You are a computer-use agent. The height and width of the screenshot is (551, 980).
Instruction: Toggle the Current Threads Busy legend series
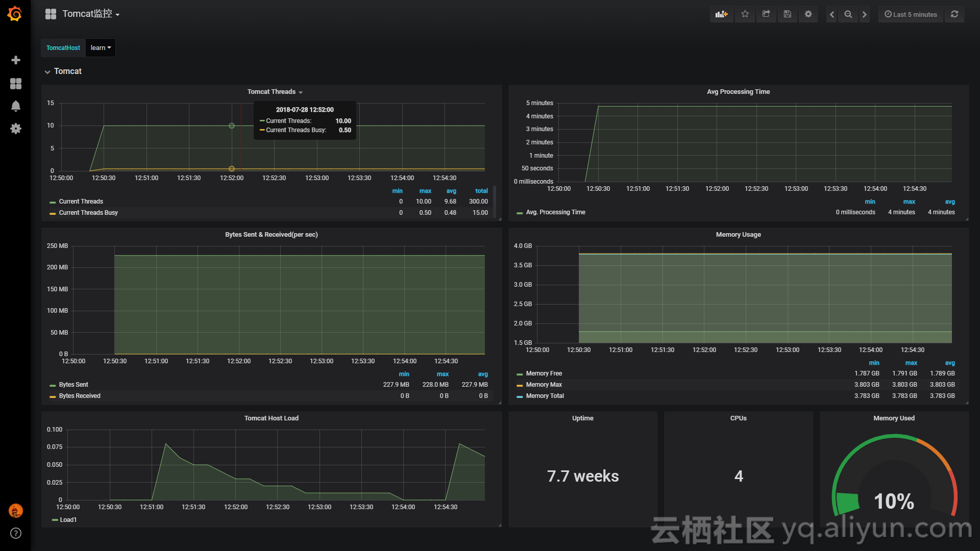coord(88,213)
